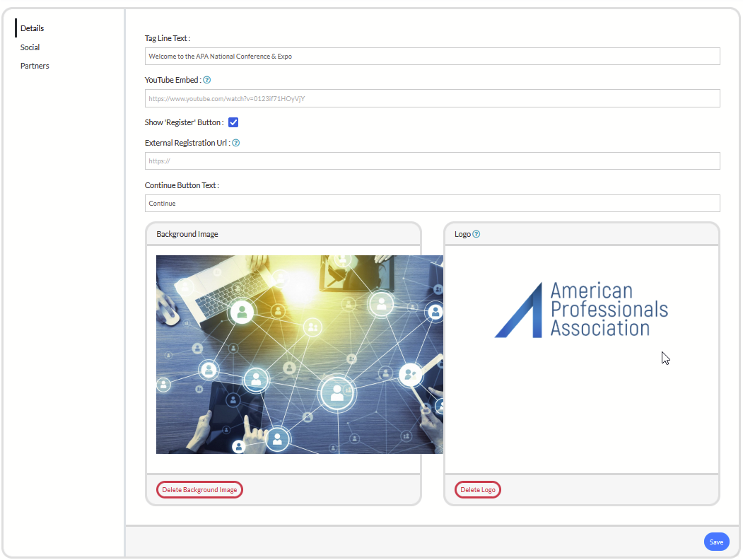
Task: Click the network background image preview
Action: pos(299,354)
